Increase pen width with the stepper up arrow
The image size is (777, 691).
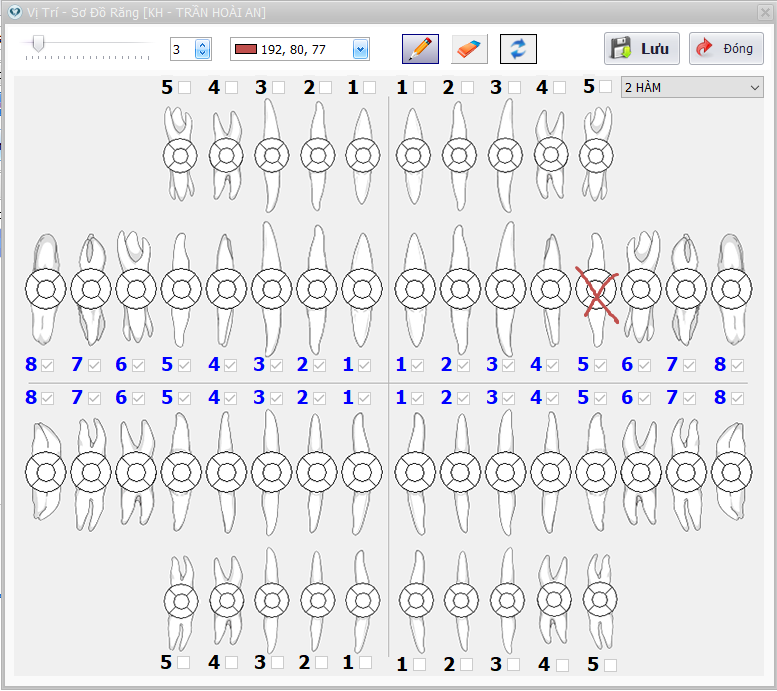[x=202, y=45]
